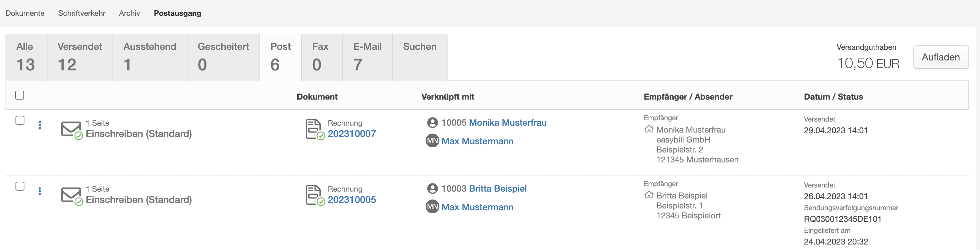
Task: Click MN user badge in first row
Action: click(x=432, y=141)
